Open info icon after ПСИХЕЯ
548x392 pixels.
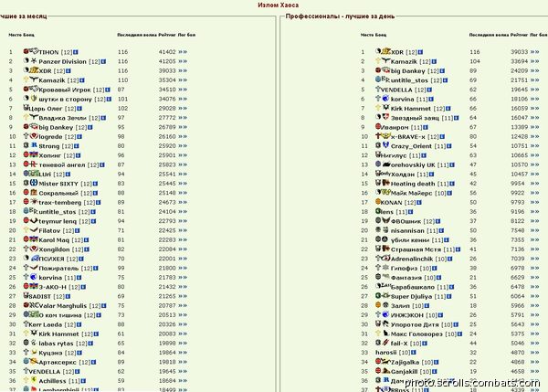[x=81, y=260]
